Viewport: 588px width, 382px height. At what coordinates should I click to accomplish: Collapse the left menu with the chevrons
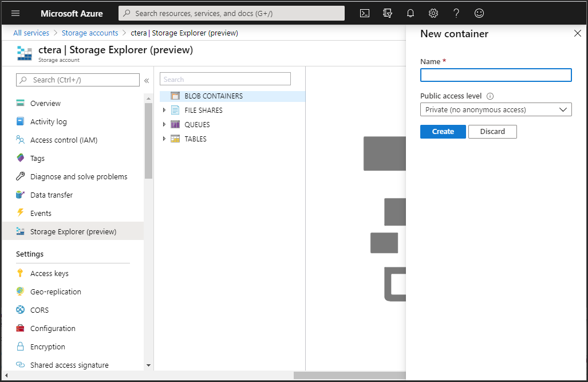(147, 80)
